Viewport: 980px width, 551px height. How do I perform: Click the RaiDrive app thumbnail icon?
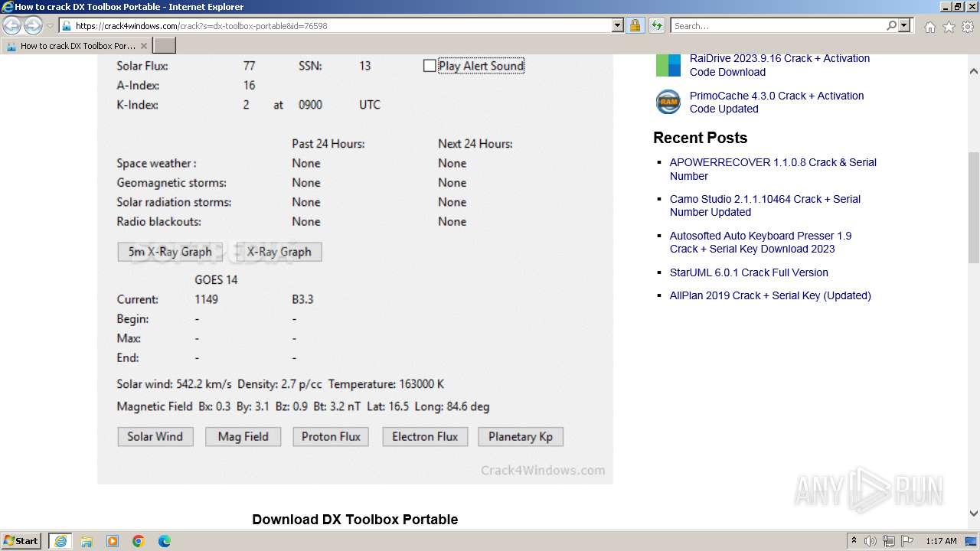[x=668, y=65]
